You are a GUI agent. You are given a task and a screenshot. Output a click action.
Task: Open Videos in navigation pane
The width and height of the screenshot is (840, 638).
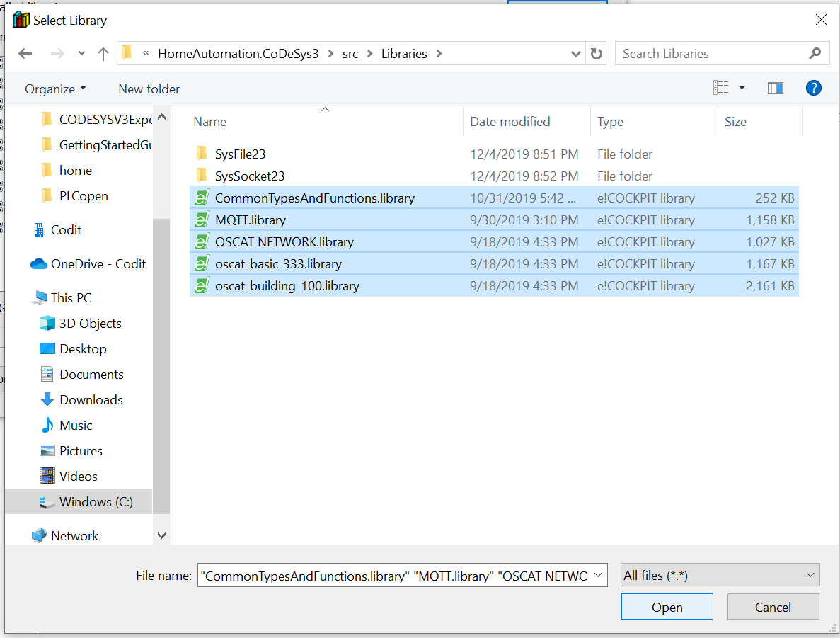pos(69,476)
